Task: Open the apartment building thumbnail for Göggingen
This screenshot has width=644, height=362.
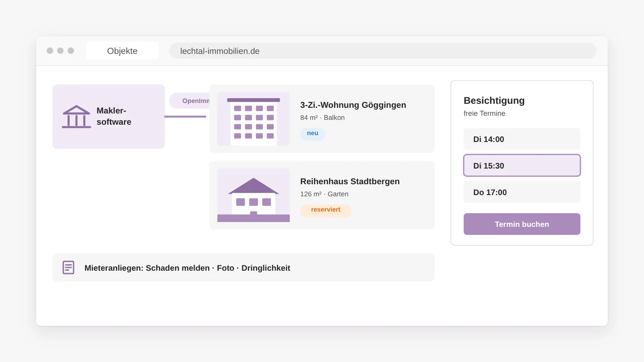Action: pyautogui.click(x=254, y=119)
